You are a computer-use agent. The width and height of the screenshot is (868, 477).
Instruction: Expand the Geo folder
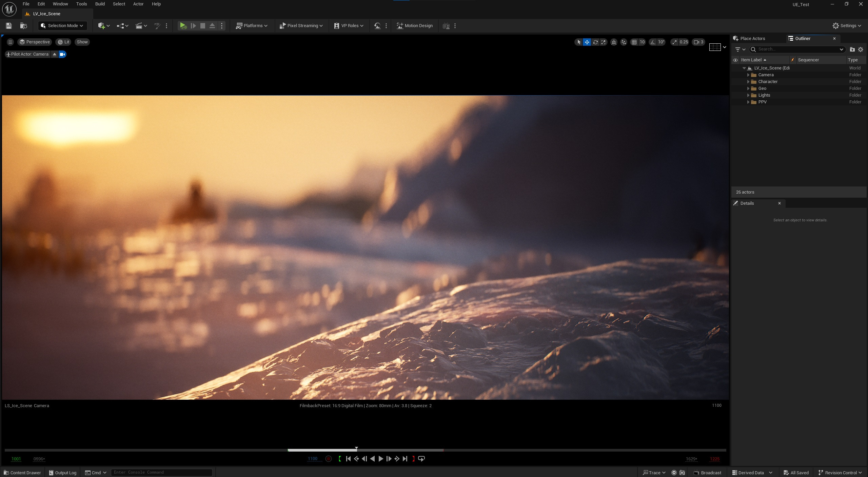748,88
